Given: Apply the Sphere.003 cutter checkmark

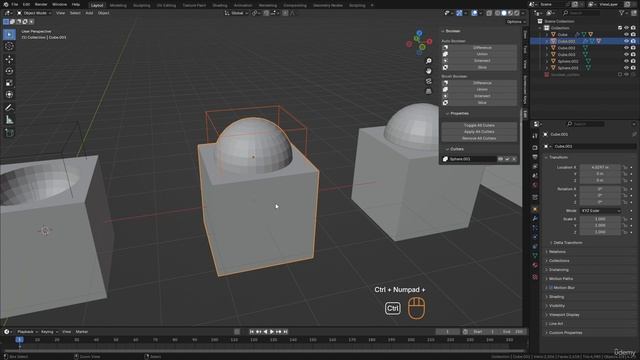Looking at the screenshot, I should 507,159.
